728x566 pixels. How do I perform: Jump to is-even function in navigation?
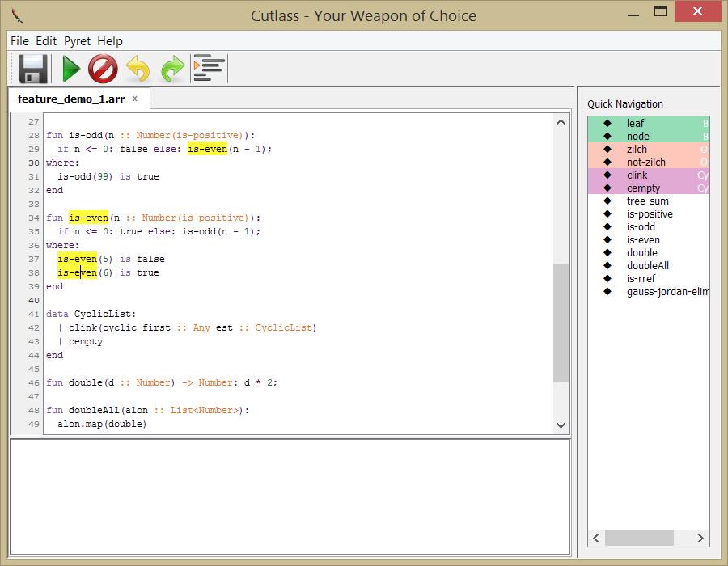[x=649, y=240]
